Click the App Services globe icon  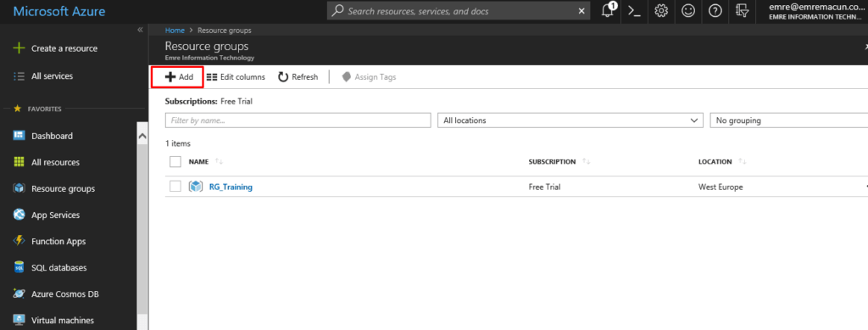point(19,215)
